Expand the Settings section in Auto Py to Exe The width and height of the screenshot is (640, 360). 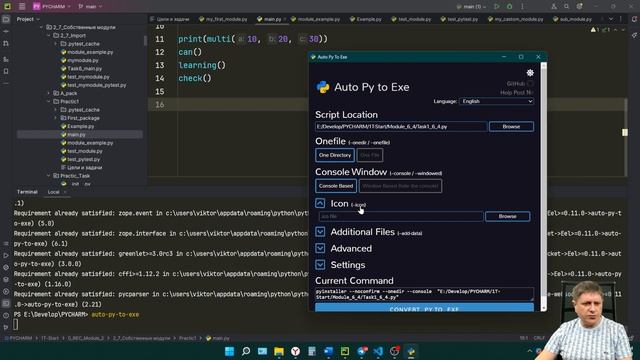tap(320, 265)
